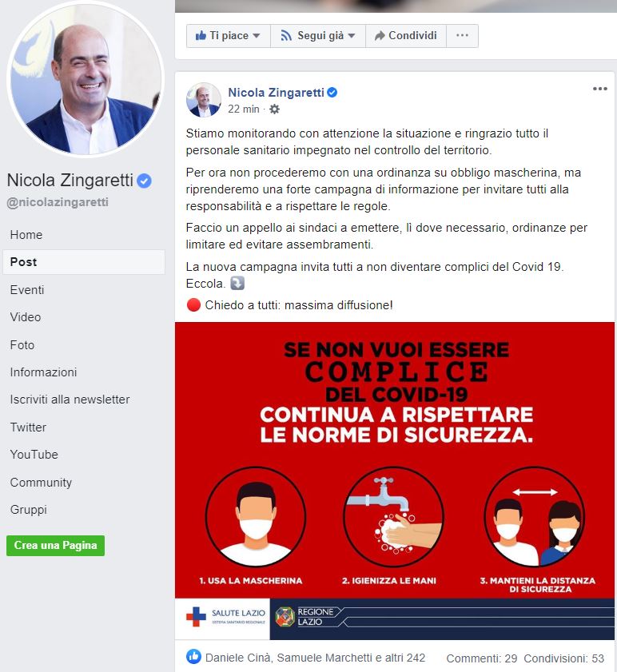Click the post privacy gear icon

(x=274, y=109)
